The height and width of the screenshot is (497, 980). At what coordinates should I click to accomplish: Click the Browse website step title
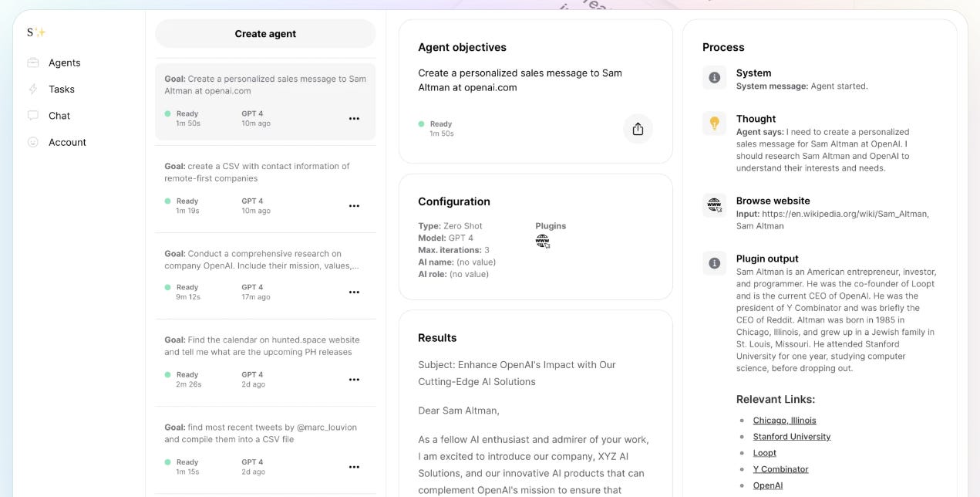[773, 201]
